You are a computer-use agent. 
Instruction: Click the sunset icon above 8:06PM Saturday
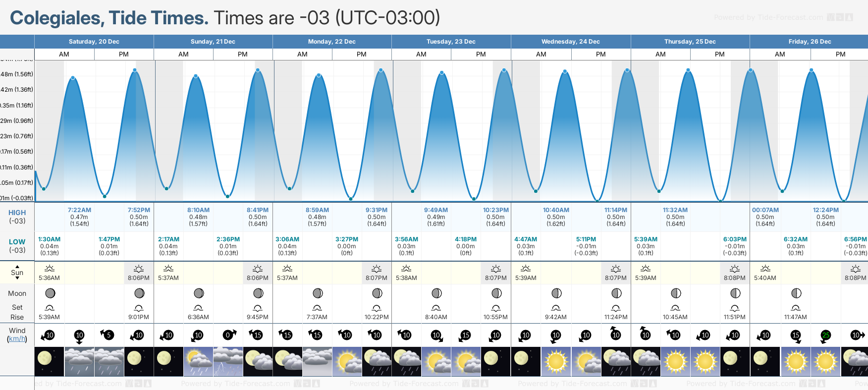[x=139, y=269]
